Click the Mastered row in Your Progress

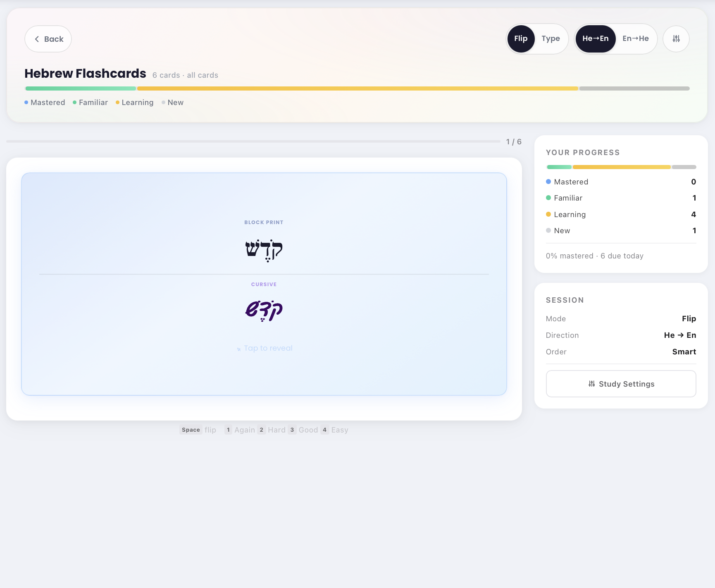point(621,182)
